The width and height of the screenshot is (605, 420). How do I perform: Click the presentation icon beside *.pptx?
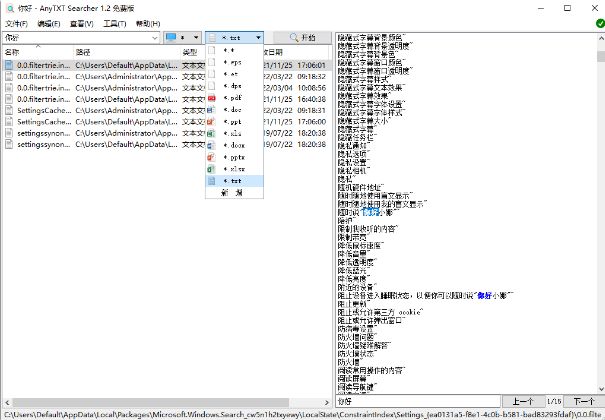(211, 157)
